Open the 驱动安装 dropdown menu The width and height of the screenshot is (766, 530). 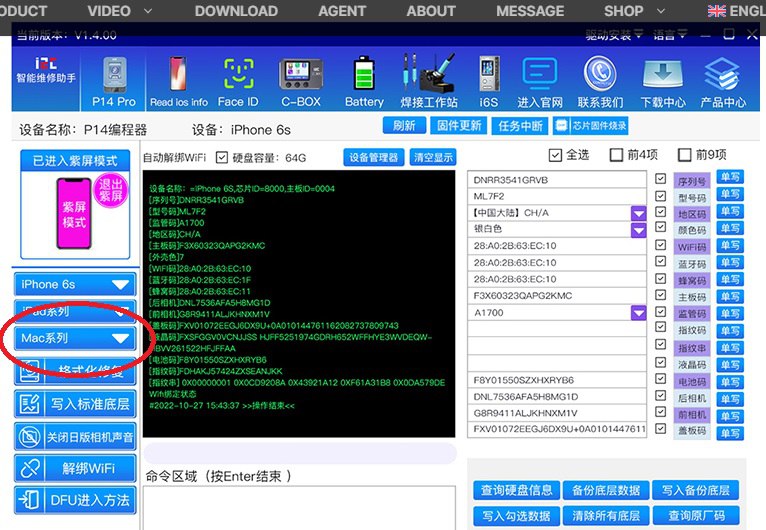click(x=615, y=34)
